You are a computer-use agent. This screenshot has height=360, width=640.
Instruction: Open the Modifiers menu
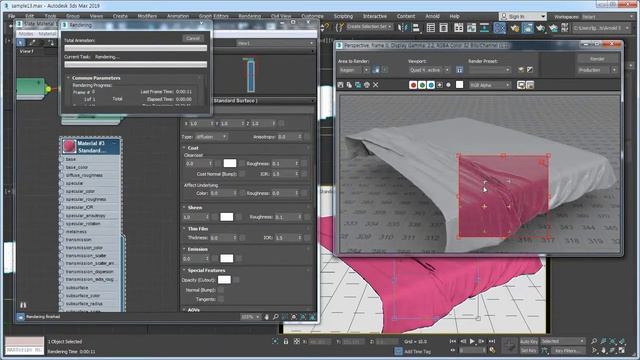(147, 16)
